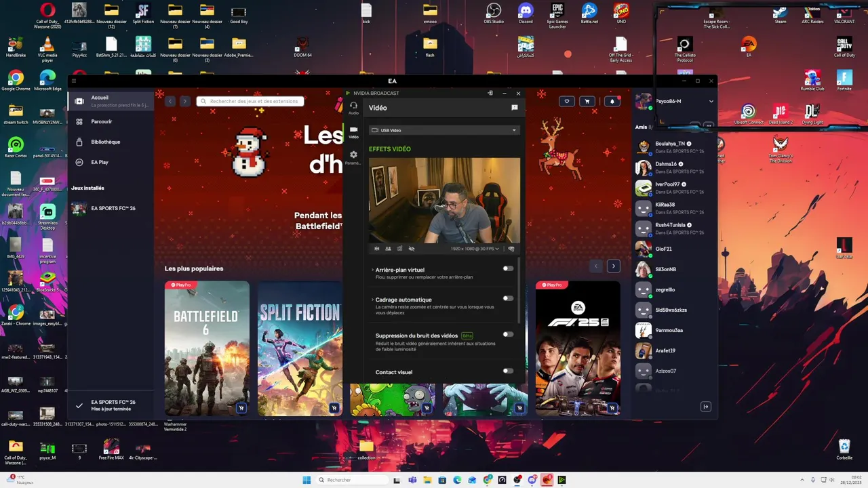This screenshot has height=488, width=868.
Task: Select friend Boulahya_TN in friends list
Action: (x=674, y=147)
